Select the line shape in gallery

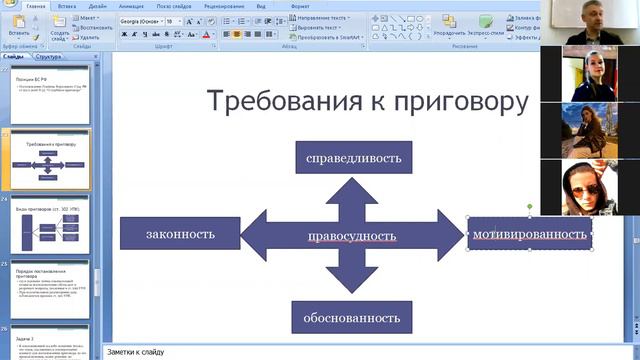(x=393, y=19)
